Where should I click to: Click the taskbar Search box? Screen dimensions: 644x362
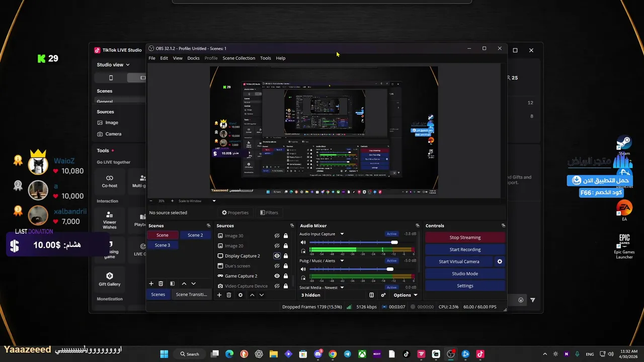point(190,354)
